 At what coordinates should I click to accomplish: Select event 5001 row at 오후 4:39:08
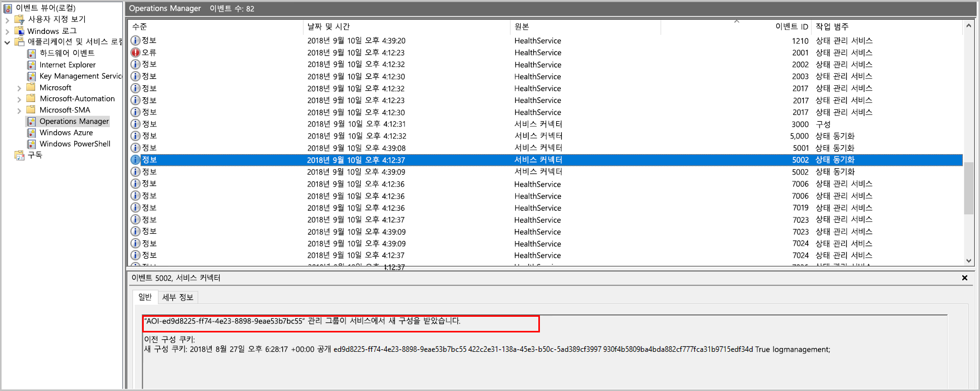tap(545, 148)
